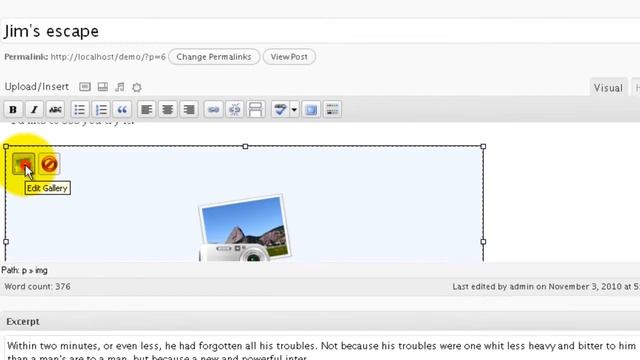This screenshot has width=640, height=360.
Task: Show the kitchen sink toolbar row
Action: [x=332, y=109]
